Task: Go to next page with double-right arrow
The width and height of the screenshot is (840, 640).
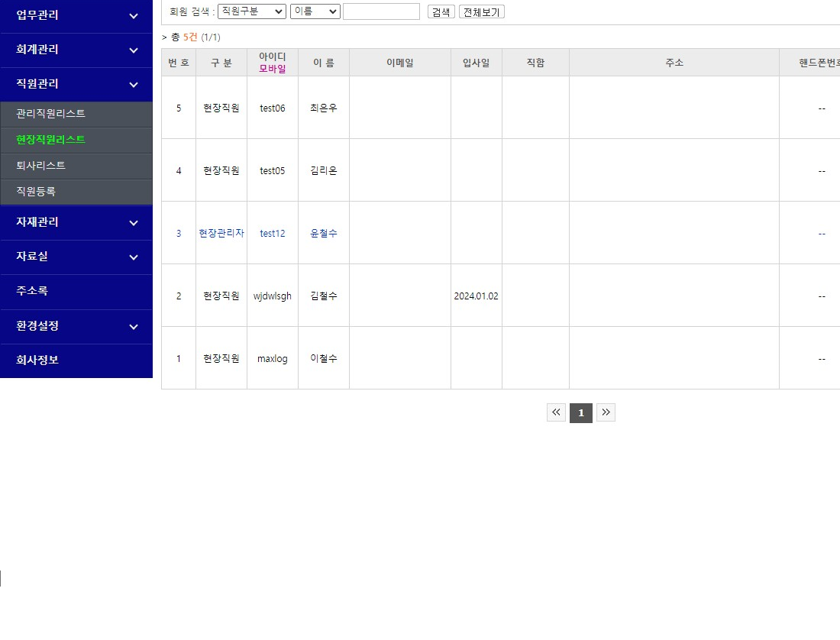Action: [606, 413]
